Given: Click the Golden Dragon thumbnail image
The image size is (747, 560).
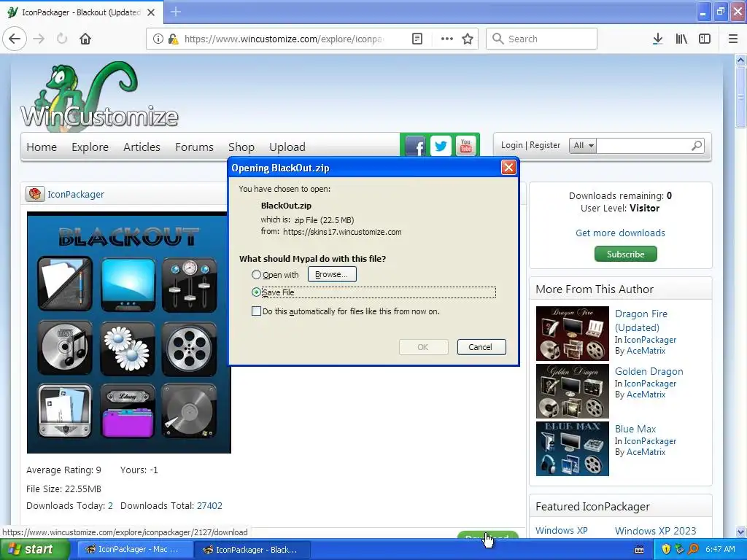Looking at the screenshot, I should click(x=572, y=391).
